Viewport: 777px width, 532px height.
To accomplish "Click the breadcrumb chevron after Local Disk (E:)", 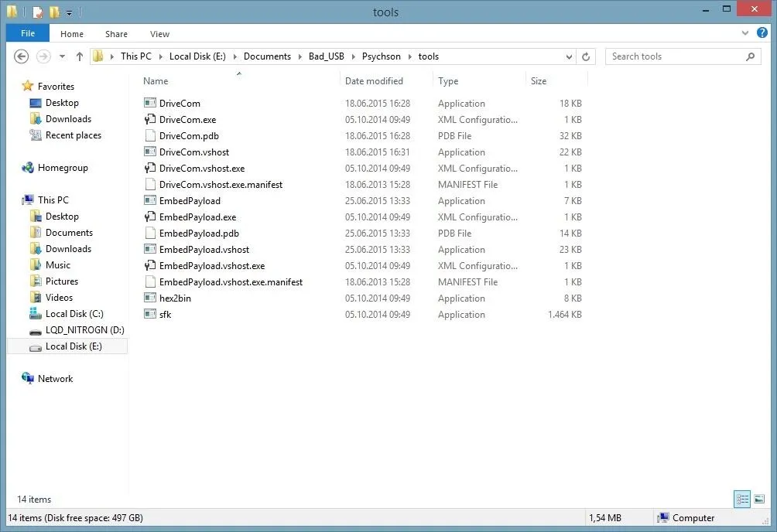I will [235, 56].
